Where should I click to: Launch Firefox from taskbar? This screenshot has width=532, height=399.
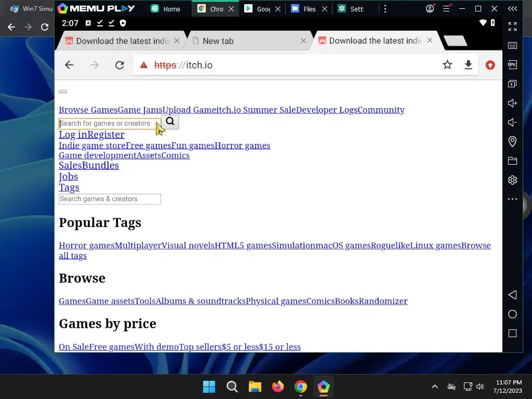click(278, 387)
